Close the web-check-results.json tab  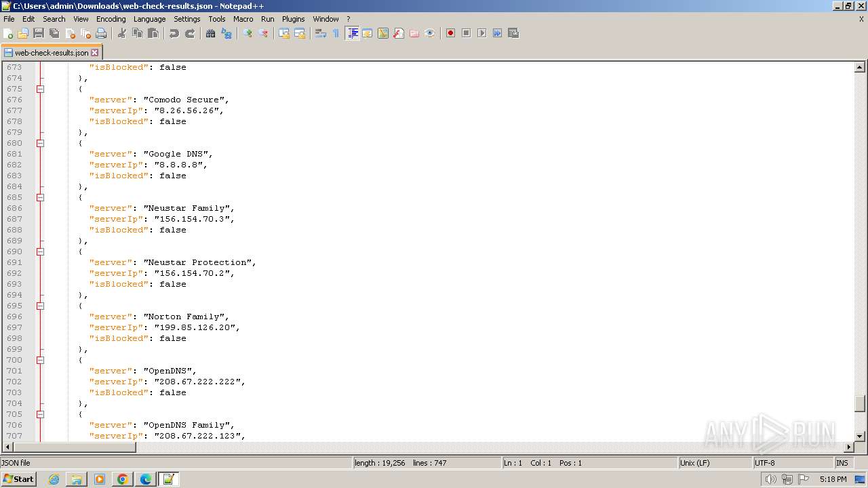pos(94,52)
